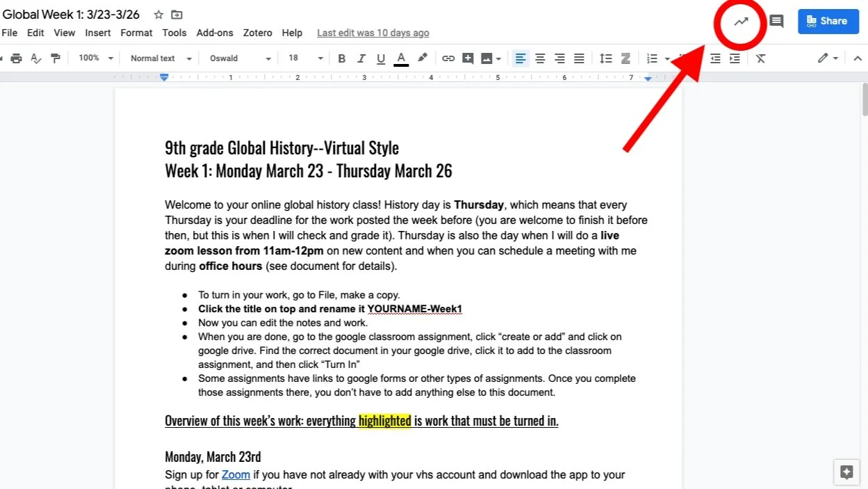Click the heading line 'Week 1: Monday March 23'
Screen dimensions: 868x489
(309, 171)
